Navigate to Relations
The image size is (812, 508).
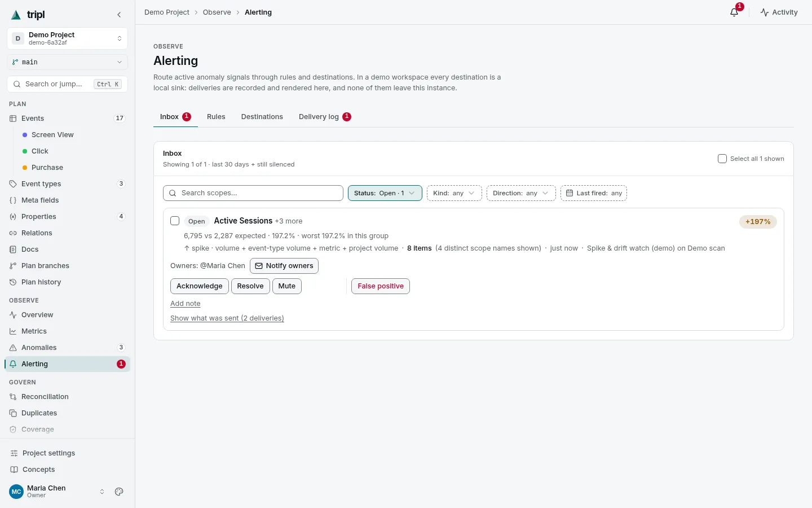click(x=68, y=233)
